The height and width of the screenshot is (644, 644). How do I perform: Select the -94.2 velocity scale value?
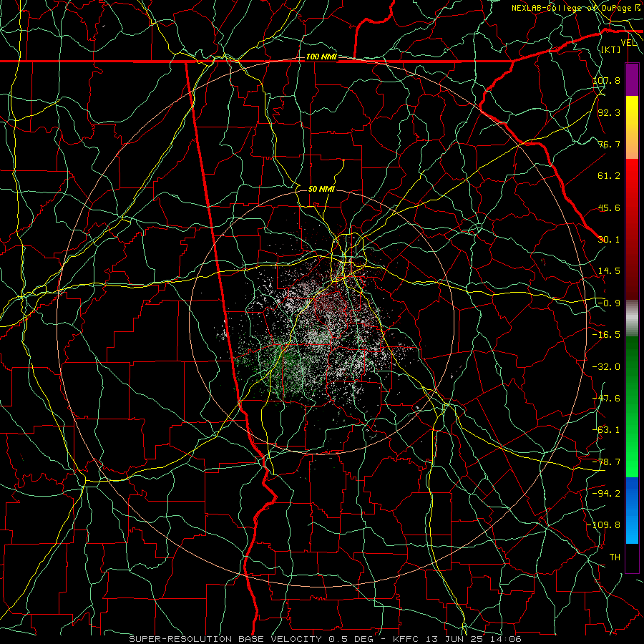pyautogui.click(x=606, y=493)
